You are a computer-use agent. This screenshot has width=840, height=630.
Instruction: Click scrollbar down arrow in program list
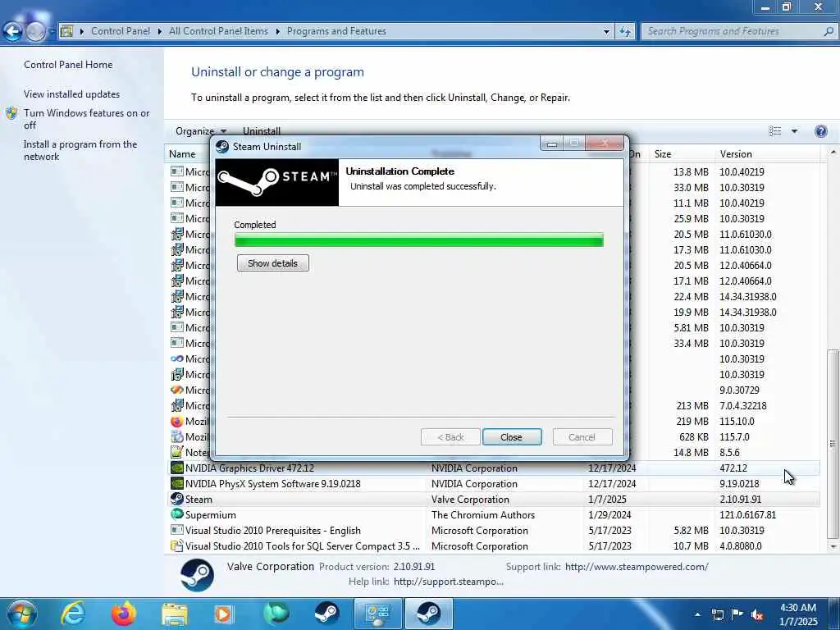point(833,546)
